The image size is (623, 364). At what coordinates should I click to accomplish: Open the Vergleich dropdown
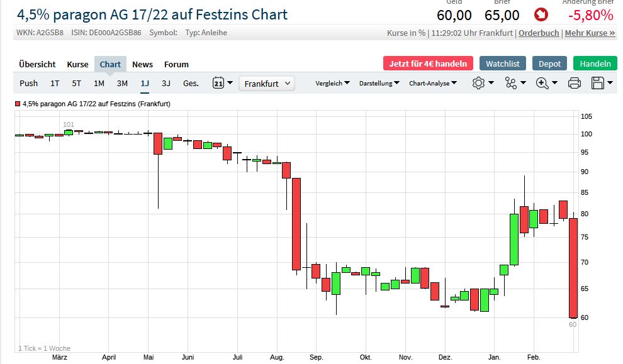[332, 84]
